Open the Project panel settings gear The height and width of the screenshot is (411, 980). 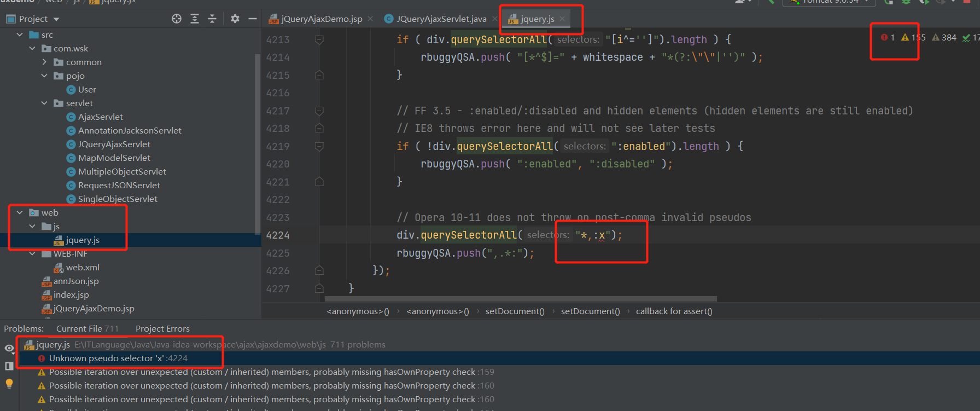tap(235, 19)
